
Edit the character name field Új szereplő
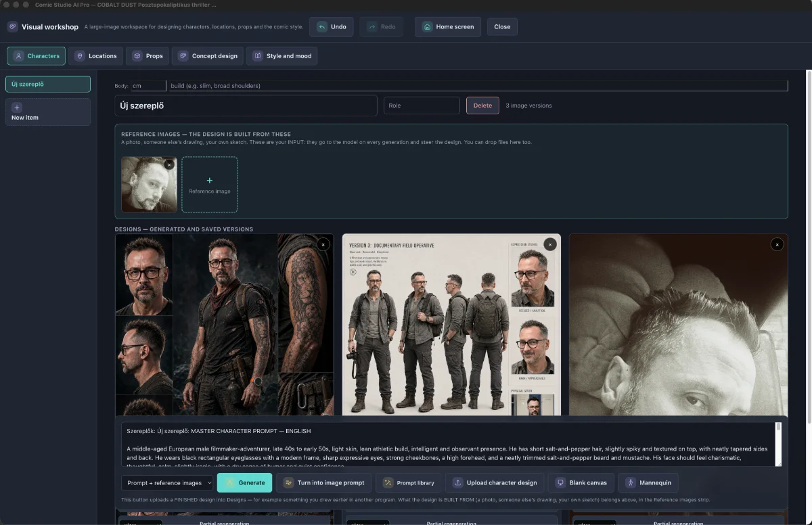pyautogui.click(x=246, y=106)
